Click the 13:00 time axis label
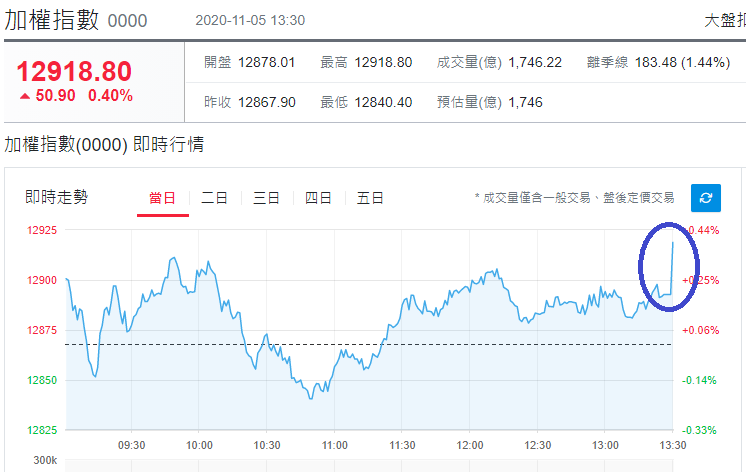Viewport: 746px width, 472px height. pos(605,445)
